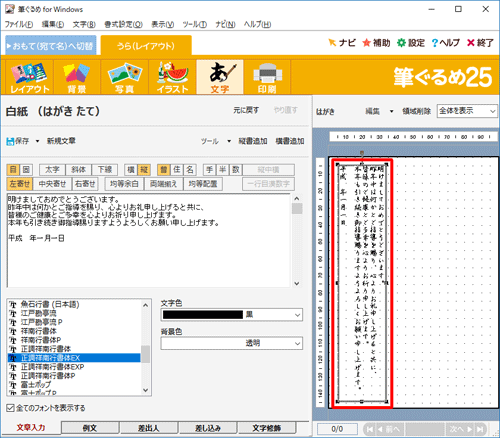500x438 pixels.
Task: Click 横書追加 button
Action: [x=290, y=141]
